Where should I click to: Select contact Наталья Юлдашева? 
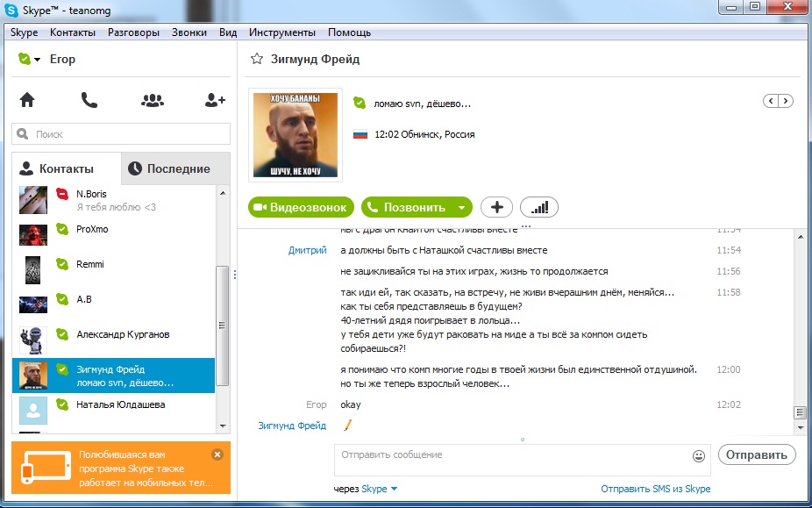pos(113,411)
